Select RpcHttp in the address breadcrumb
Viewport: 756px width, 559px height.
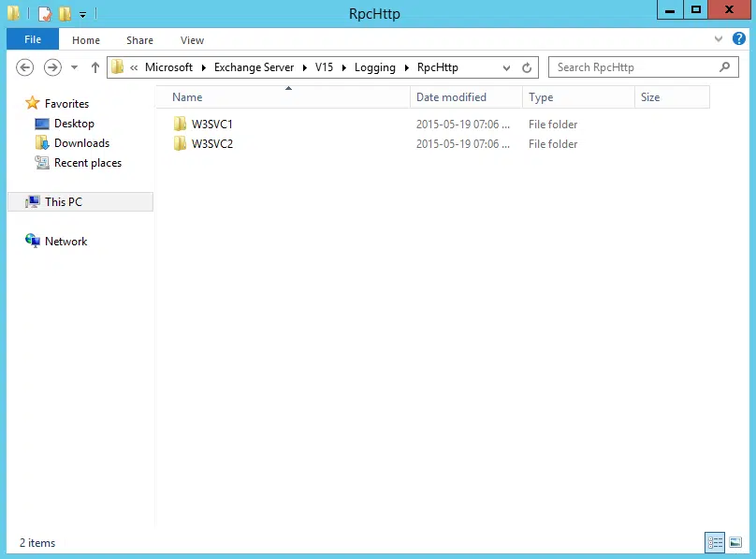[437, 67]
